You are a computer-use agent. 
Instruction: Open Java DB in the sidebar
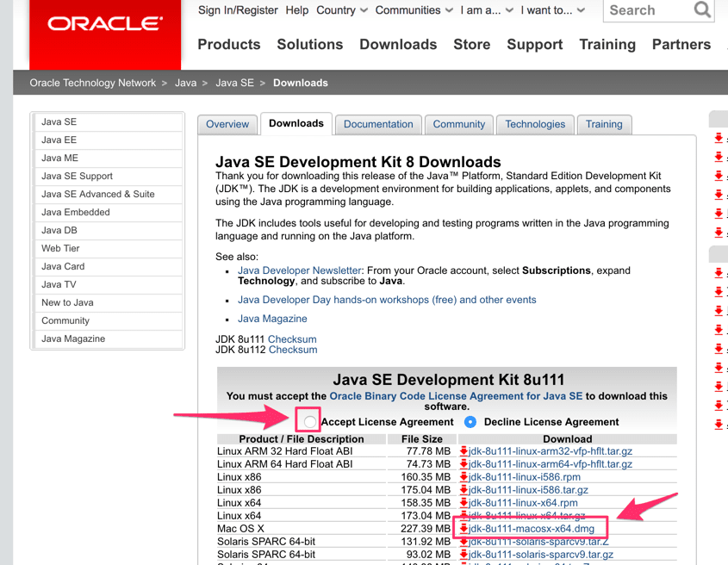109,230
